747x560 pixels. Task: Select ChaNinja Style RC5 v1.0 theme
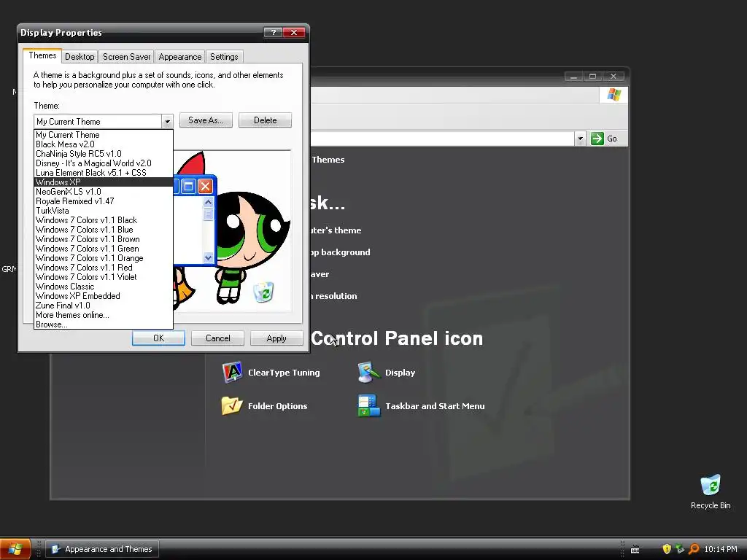tap(104, 154)
